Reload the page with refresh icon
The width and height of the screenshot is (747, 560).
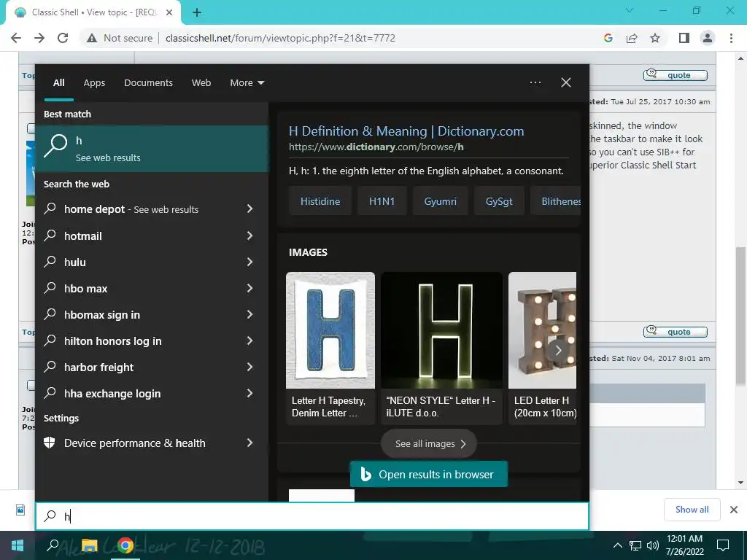(63, 38)
